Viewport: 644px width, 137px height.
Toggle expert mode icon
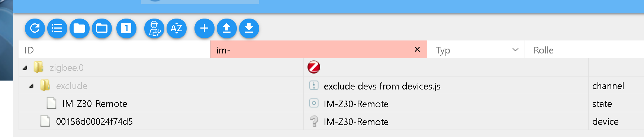pos(154,28)
